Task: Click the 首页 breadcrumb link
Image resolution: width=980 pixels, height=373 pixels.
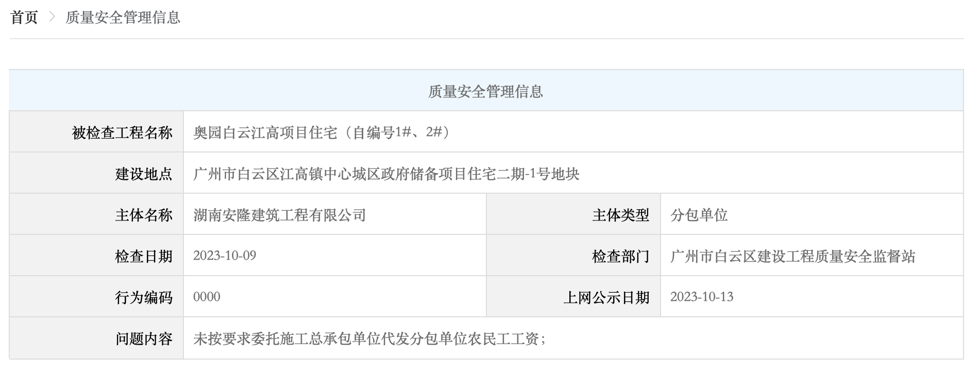Action: click(x=24, y=16)
